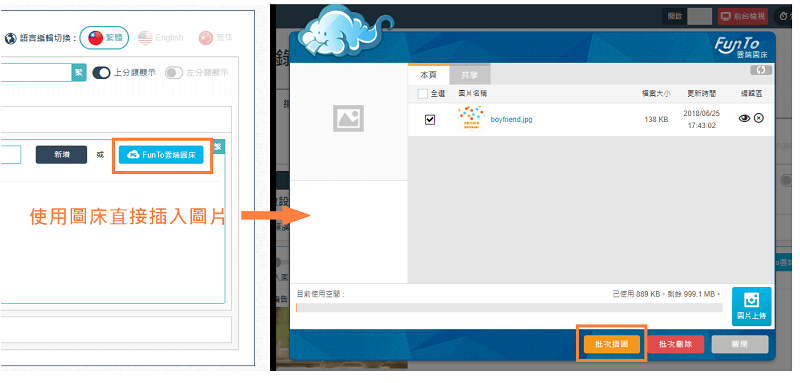Click the FunTo 雲端圖床 brand logo
This screenshot has width=800, height=383.
pyautogui.click(x=740, y=48)
